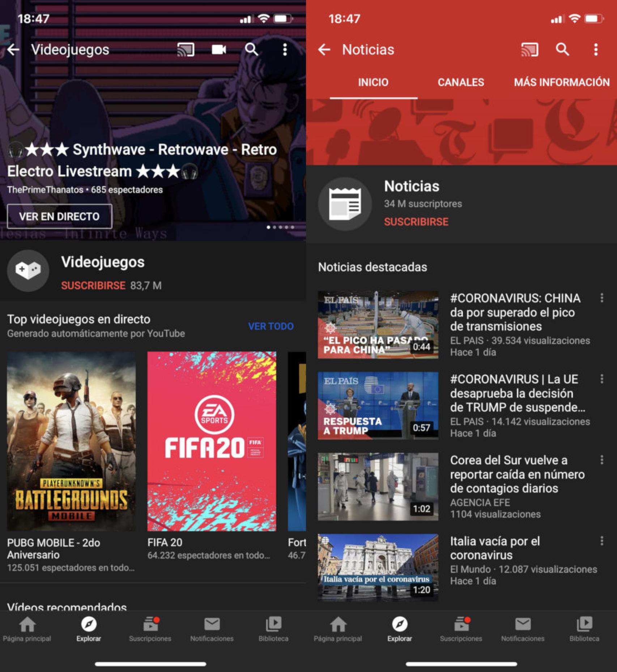Switch to the CANALES tab
The width and height of the screenshot is (617, 672).
tap(461, 82)
